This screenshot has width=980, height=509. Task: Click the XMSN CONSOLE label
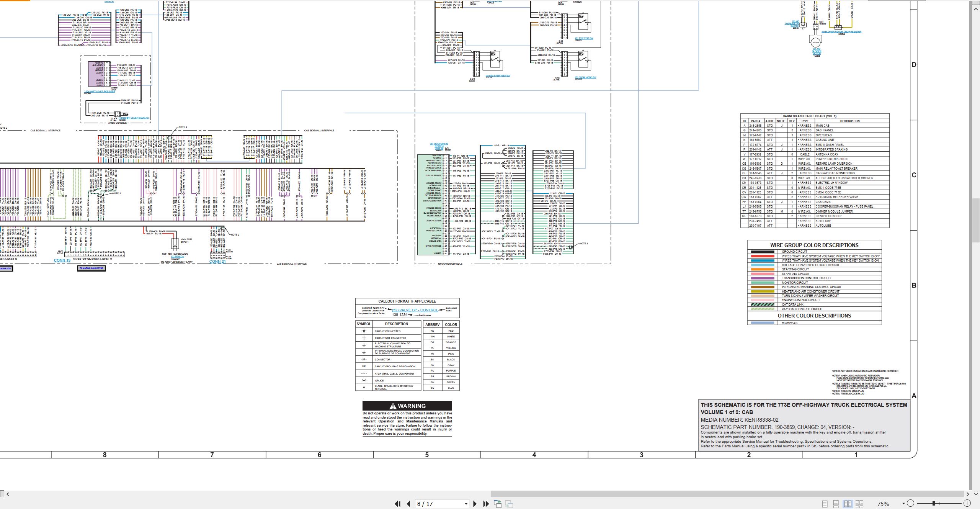(117, 123)
